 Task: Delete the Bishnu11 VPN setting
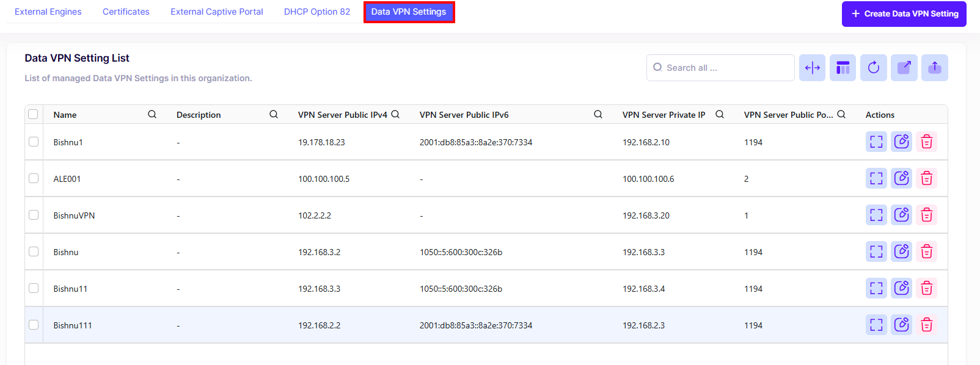(927, 288)
